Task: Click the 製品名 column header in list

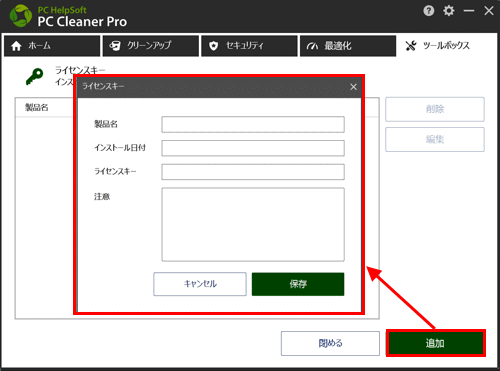Action: pyautogui.click(x=37, y=107)
